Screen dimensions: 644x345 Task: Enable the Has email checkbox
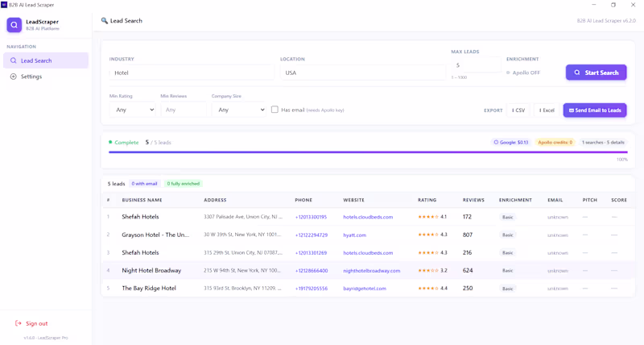click(275, 110)
